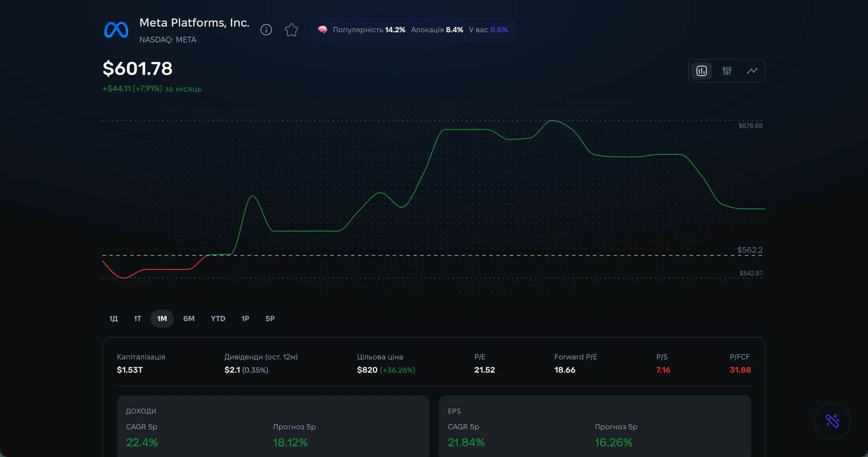
Task: Click the Алокація 8.4% stat
Action: click(x=437, y=30)
